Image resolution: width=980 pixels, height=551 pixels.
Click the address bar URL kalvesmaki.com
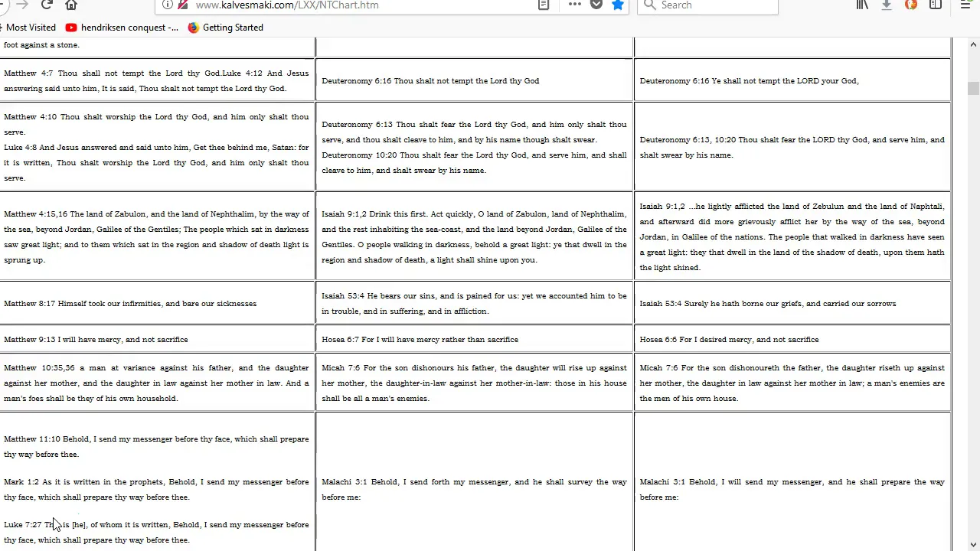point(287,5)
